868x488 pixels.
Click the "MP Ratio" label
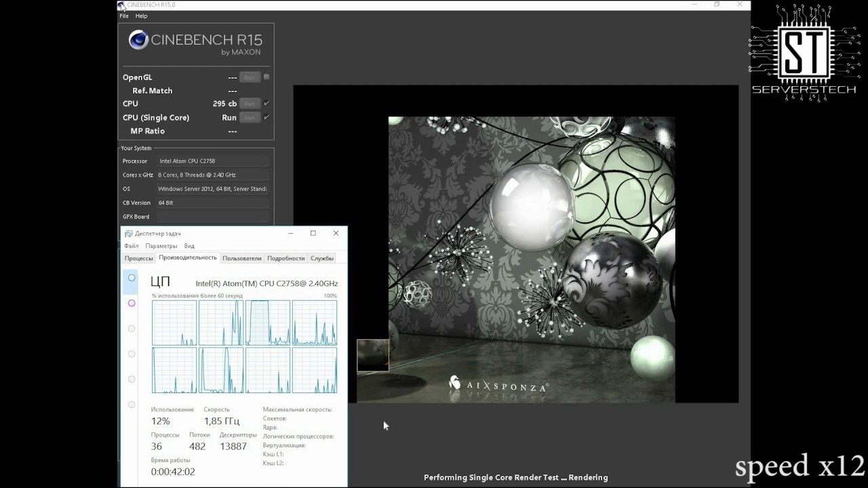point(148,131)
